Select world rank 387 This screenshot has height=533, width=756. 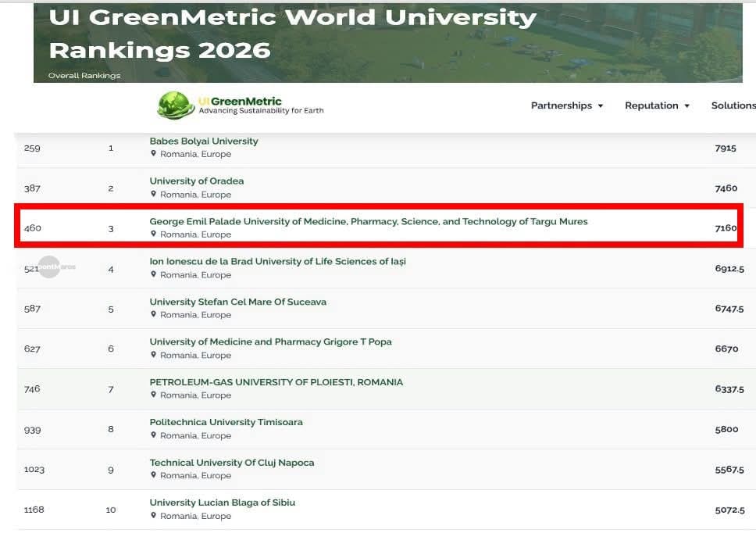(x=32, y=188)
